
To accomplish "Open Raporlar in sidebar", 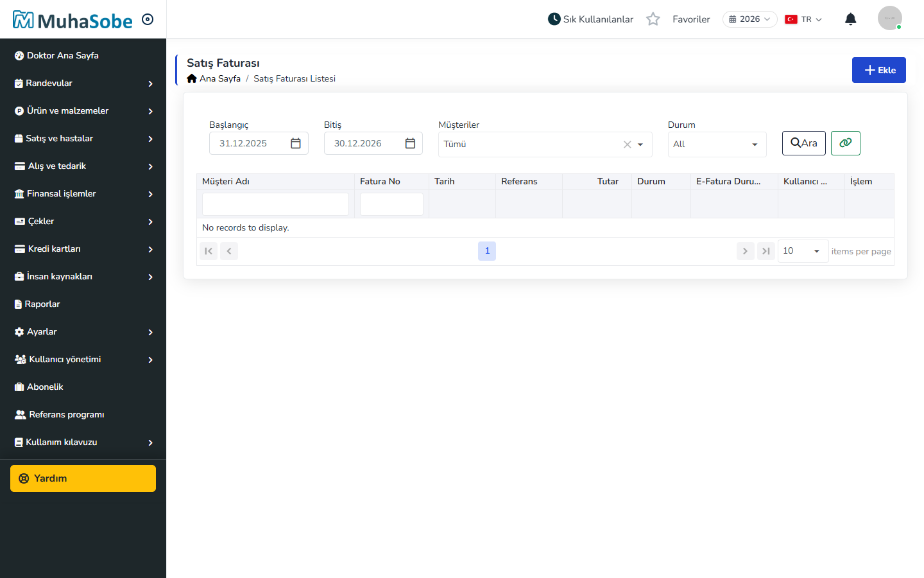I will point(83,304).
